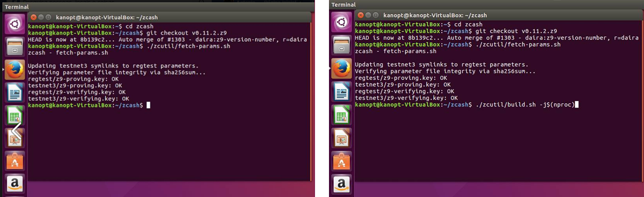
Task: Open Amazon icon in left screenshot launcher
Action: point(15,184)
